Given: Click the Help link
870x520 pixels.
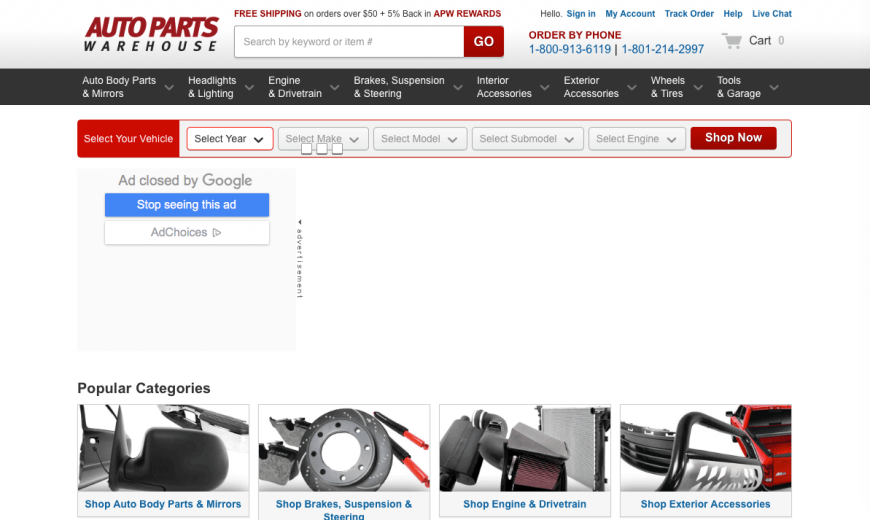Looking at the screenshot, I should [732, 14].
